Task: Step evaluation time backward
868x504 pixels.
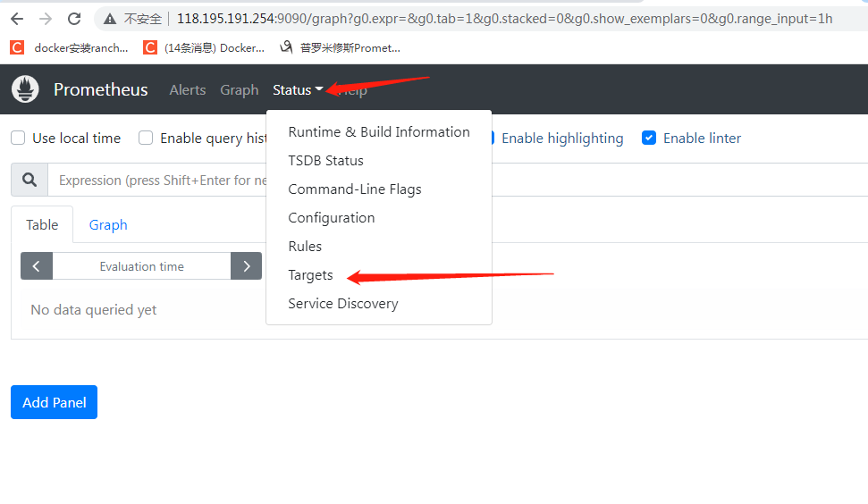Action: [x=37, y=266]
